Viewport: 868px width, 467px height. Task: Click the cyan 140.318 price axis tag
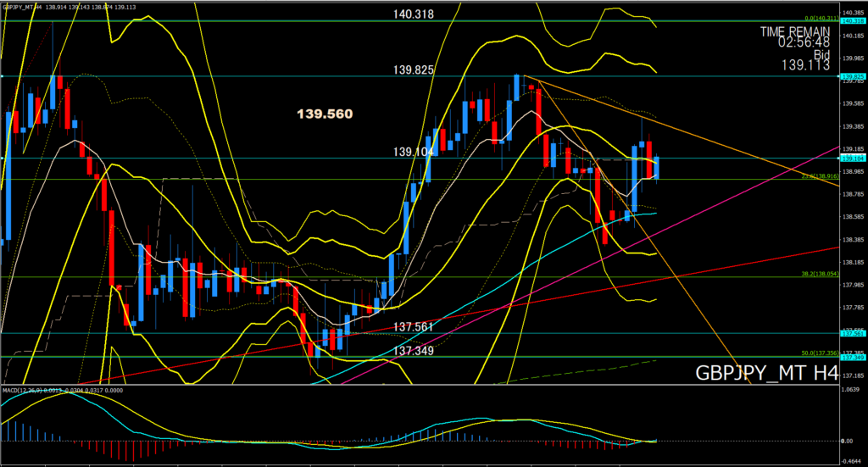tap(853, 21)
